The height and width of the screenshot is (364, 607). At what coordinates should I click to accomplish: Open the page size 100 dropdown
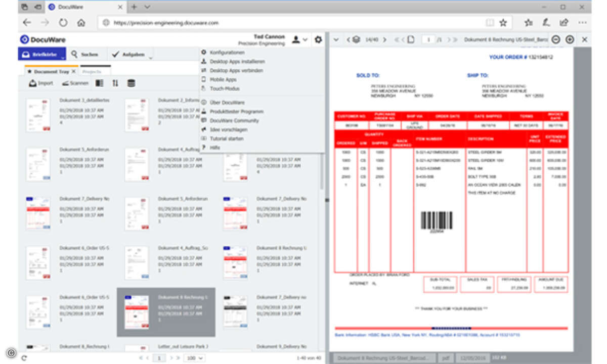195,358
